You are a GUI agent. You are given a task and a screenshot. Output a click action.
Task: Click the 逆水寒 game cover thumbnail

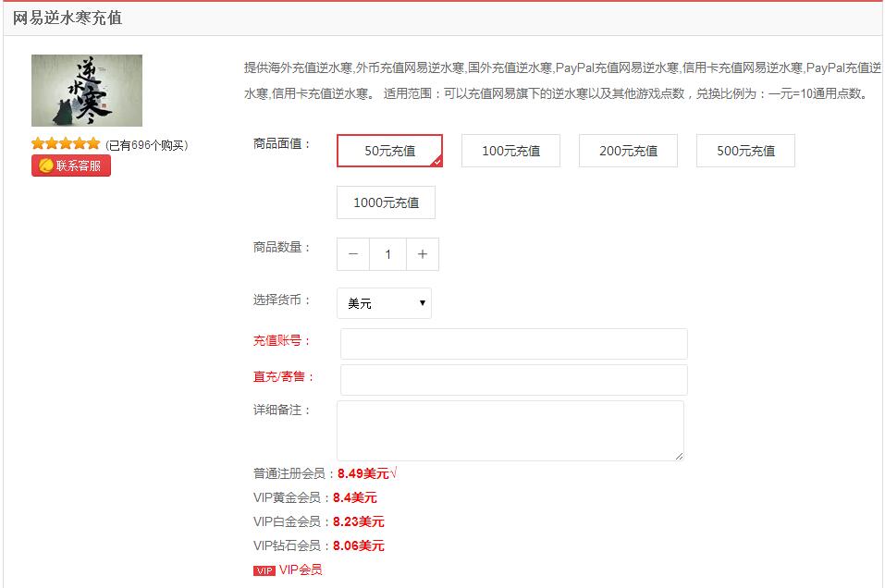click(87, 91)
